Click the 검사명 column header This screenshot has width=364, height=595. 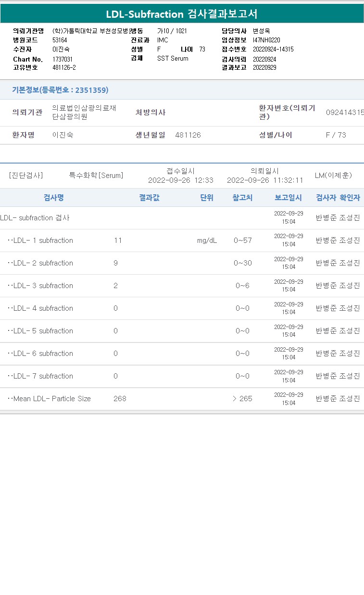[x=54, y=198]
